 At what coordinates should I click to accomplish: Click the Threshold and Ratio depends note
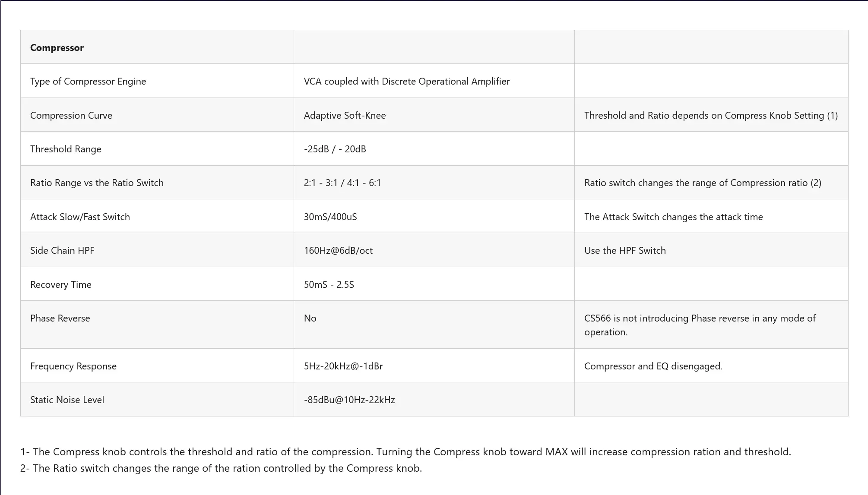click(711, 115)
